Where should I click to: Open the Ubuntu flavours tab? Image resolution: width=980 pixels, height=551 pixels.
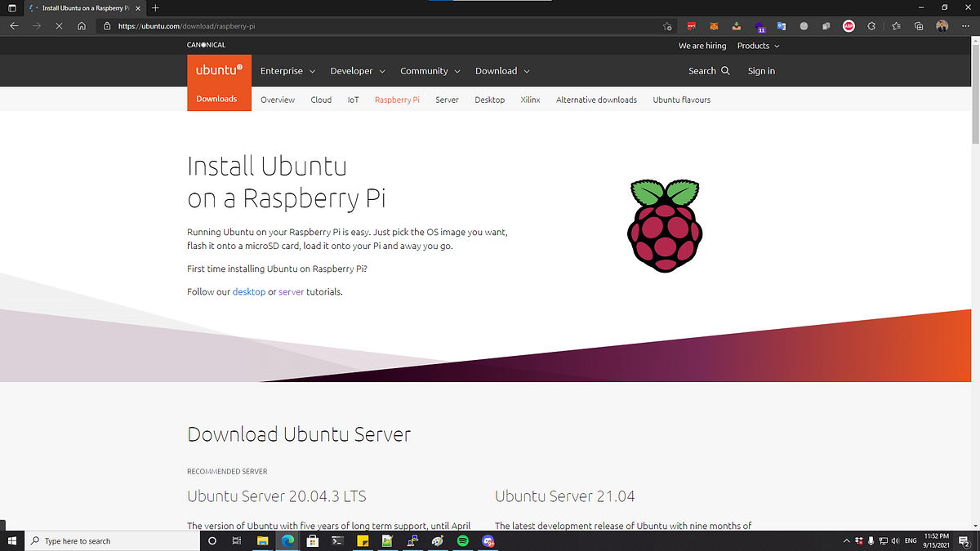682,100
